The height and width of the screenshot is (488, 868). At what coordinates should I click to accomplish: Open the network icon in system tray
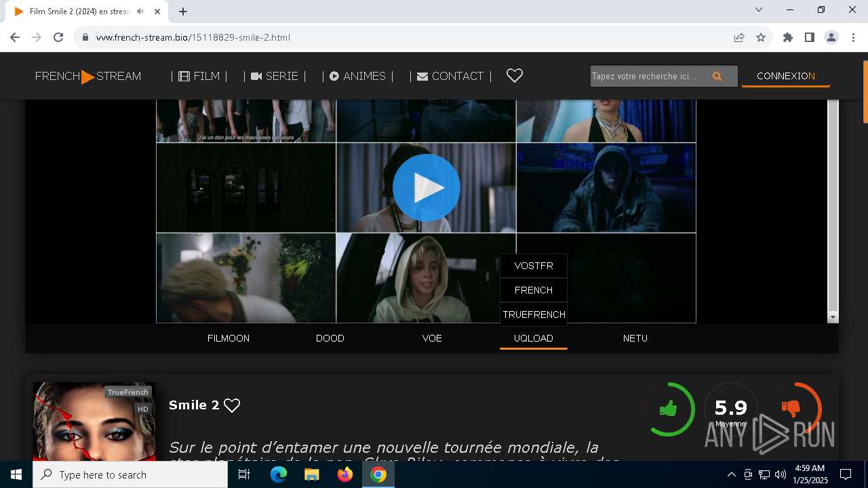pyautogui.click(x=764, y=474)
